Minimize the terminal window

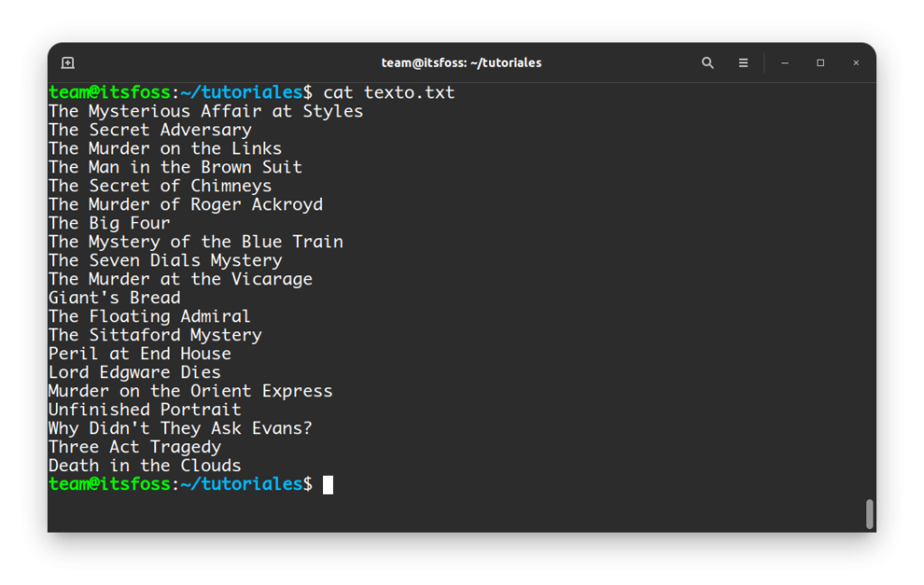[784, 62]
